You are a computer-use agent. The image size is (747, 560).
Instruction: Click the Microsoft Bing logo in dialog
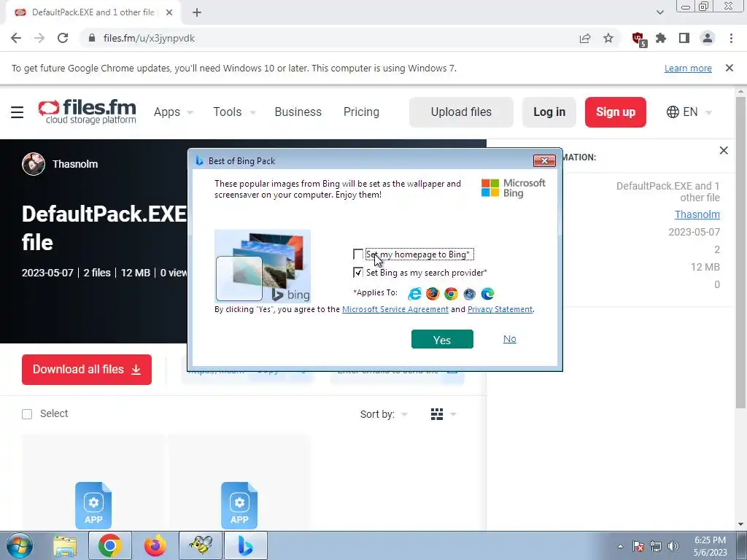pos(514,188)
